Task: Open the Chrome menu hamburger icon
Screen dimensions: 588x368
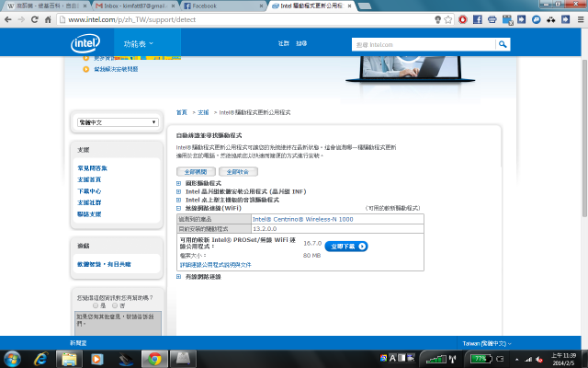Action: [x=580, y=19]
